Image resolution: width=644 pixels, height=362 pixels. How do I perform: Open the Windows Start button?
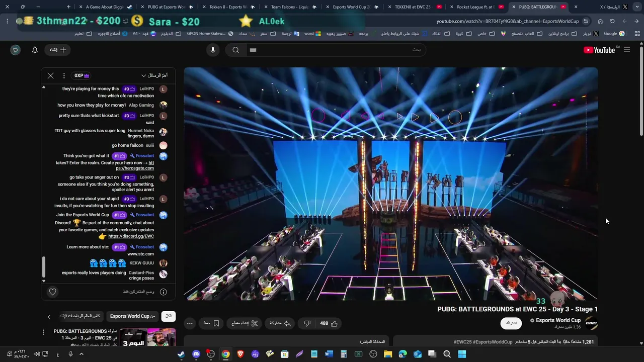click(x=462, y=354)
